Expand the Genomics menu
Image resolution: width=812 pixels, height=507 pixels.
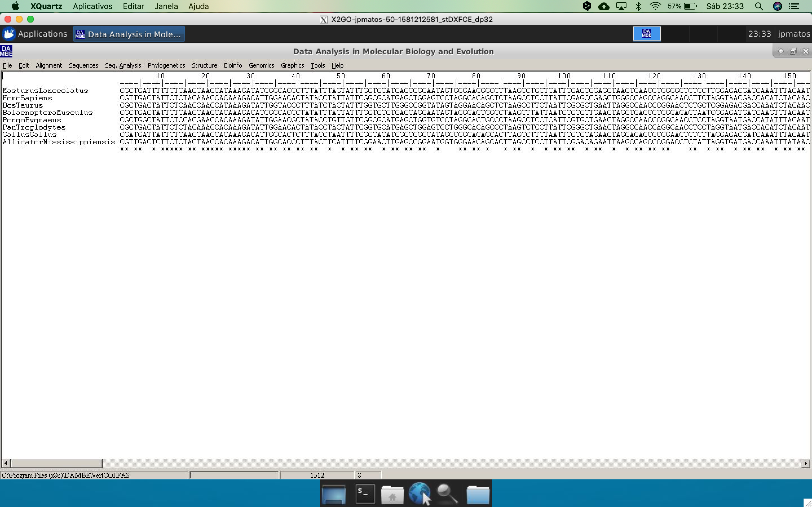261,65
